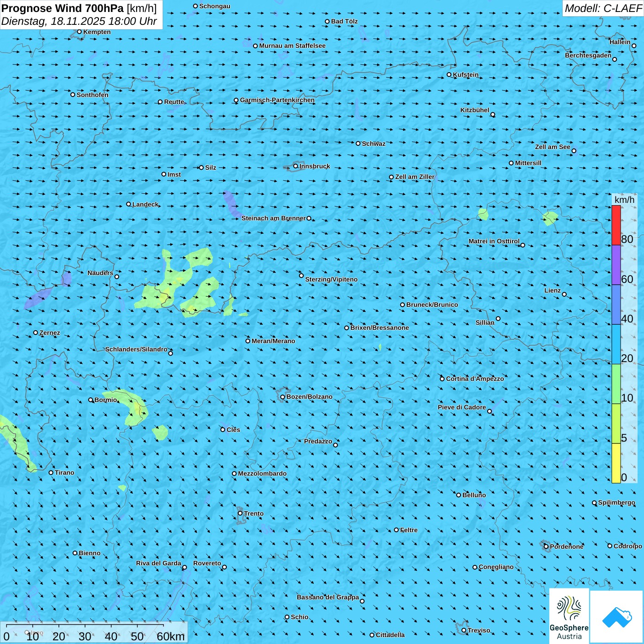Click the blue cloud arrow logo
644x644 pixels.
(x=617, y=617)
